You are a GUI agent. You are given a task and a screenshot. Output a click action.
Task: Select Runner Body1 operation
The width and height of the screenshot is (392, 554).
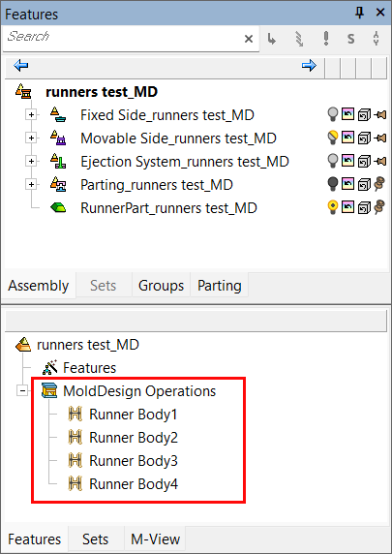[x=134, y=415]
